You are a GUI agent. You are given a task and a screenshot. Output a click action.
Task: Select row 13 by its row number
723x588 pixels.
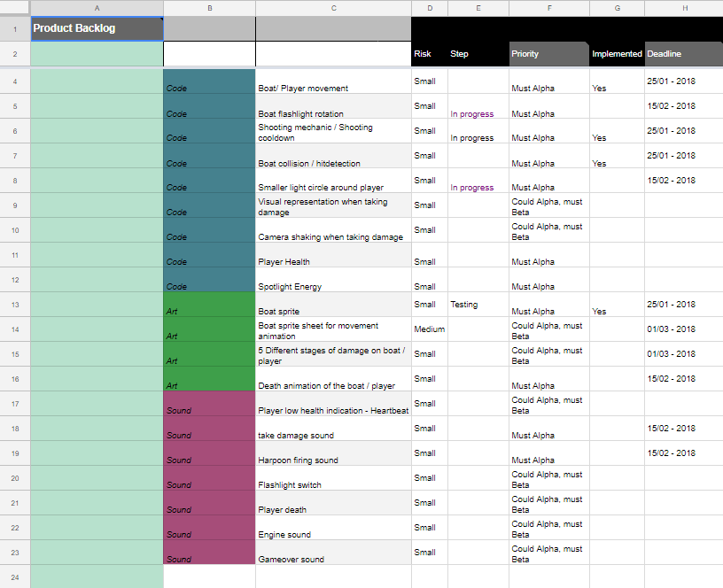point(13,305)
